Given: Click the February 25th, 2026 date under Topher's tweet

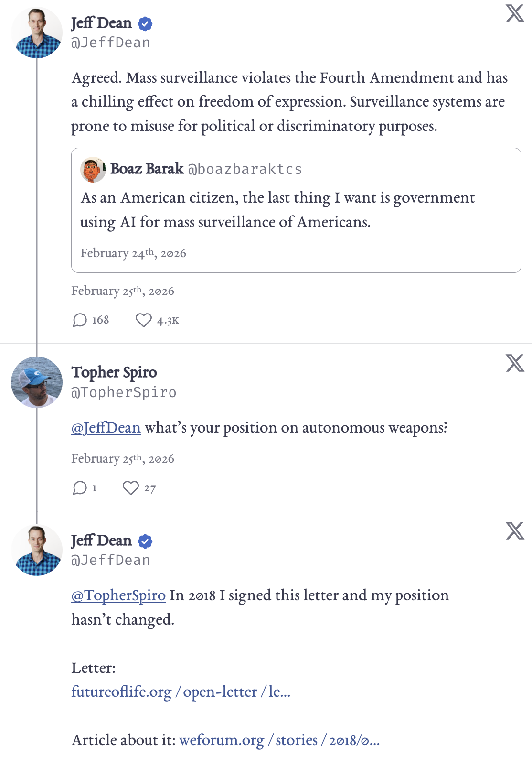Looking at the screenshot, I should coord(123,459).
